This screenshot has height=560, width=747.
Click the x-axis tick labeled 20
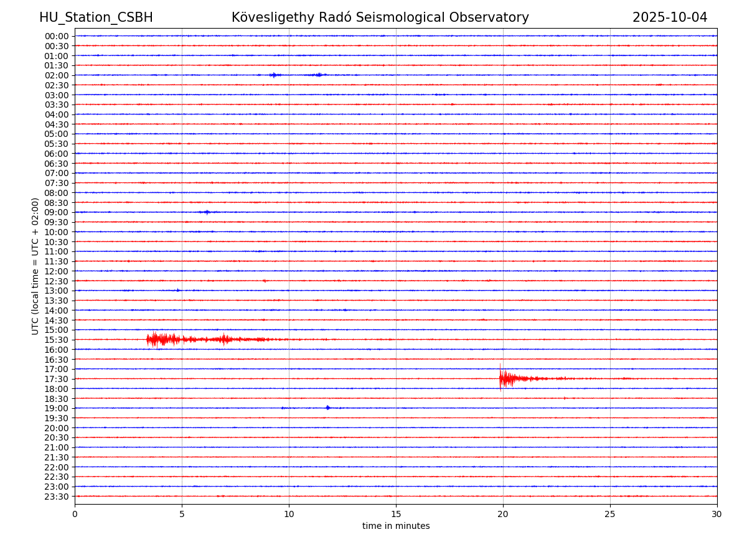pos(503,514)
